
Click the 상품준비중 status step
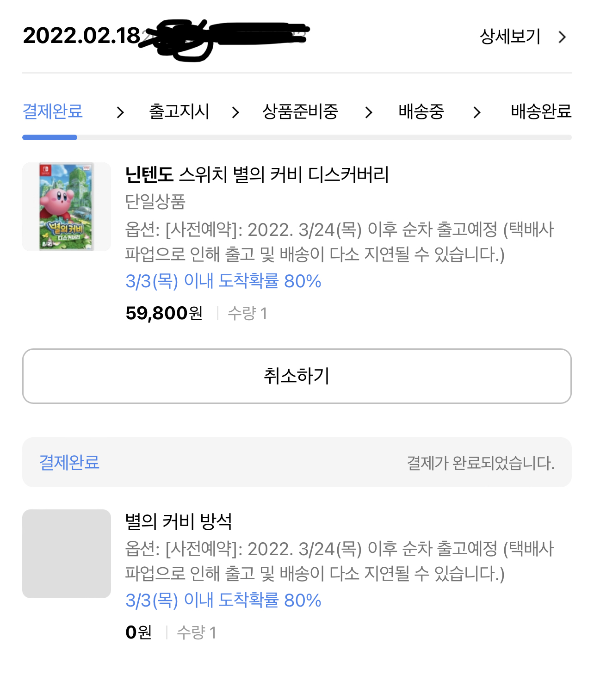[x=300, y=112]
